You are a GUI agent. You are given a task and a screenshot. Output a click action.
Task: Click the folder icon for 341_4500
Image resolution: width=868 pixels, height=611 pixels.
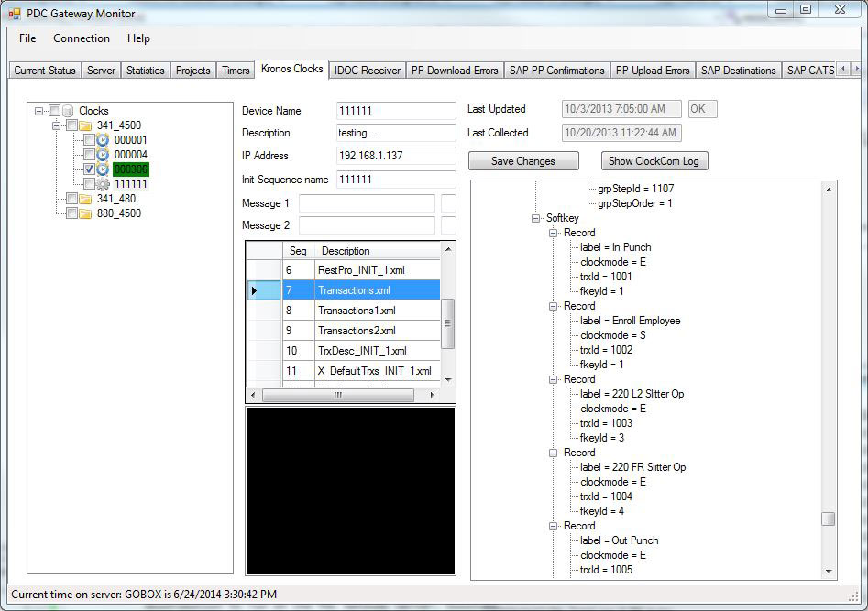tap(85, 125)
